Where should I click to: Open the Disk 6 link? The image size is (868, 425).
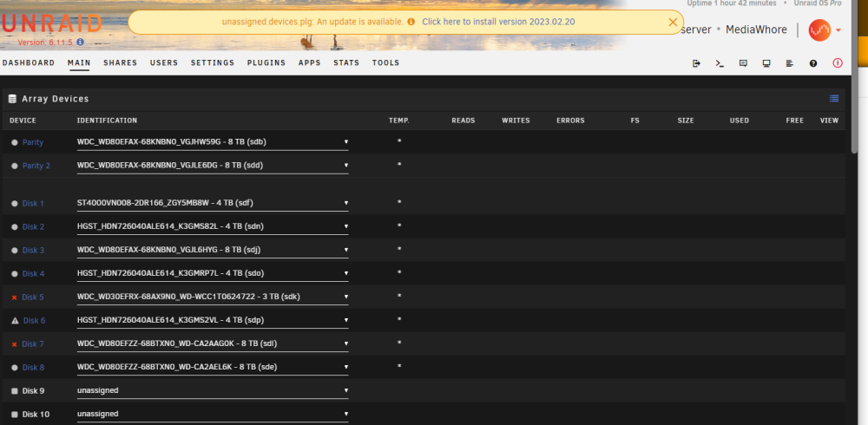point(35,320)
